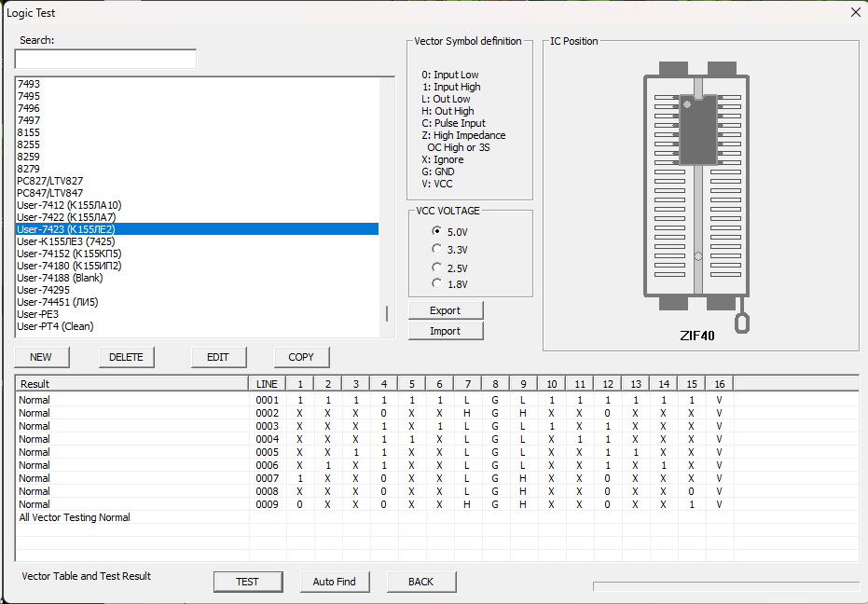The width and height of the screenshot is (868, 604).
Task: Select the 5.0V VCC voltage option
Action: tap(437, 231)
